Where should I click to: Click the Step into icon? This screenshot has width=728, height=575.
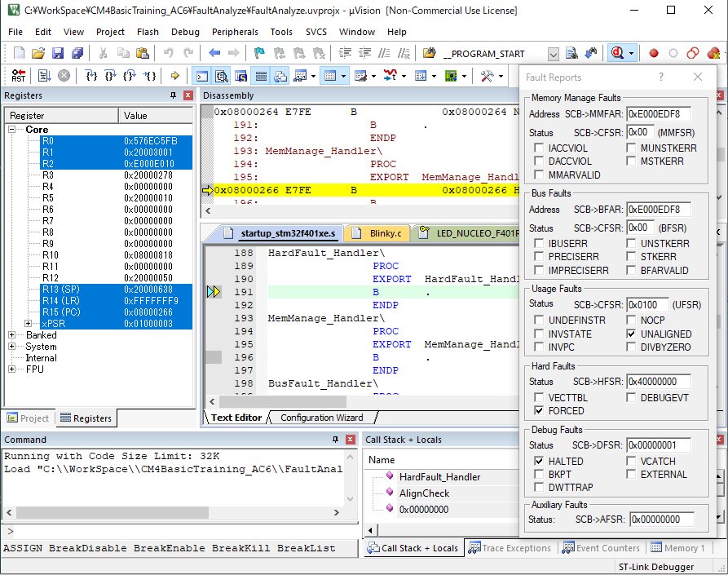(91, 75)
